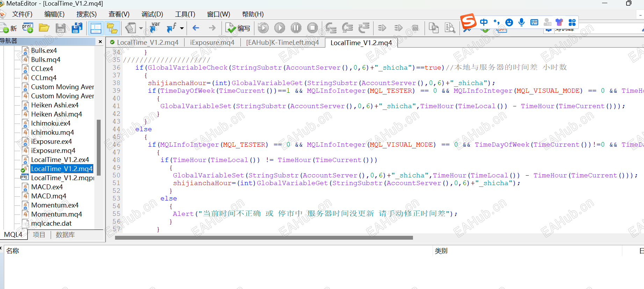Select Bulls.mq4 in the navigator
The height and width of the screenshot is (289, 644).
click(45, 59)
